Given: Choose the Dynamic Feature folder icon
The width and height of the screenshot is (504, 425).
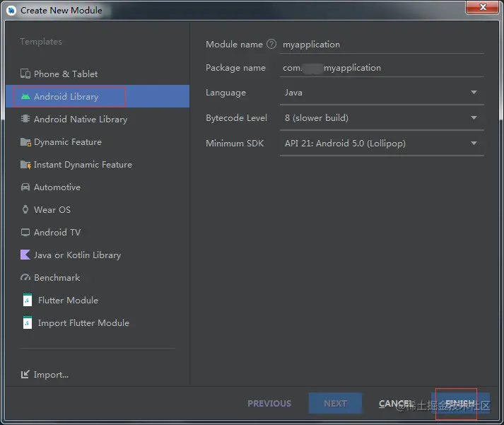Looking at the screenshot, I should click(25, 141).
